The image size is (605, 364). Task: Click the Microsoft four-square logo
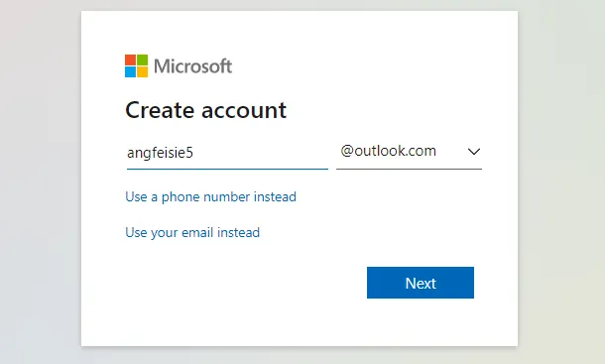point(136,66)
